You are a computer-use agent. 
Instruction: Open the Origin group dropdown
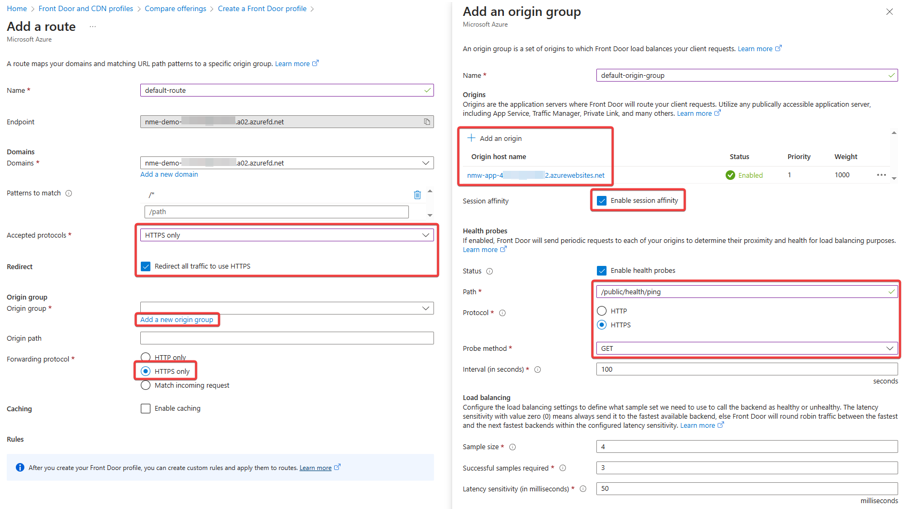[x=287, y=308]
